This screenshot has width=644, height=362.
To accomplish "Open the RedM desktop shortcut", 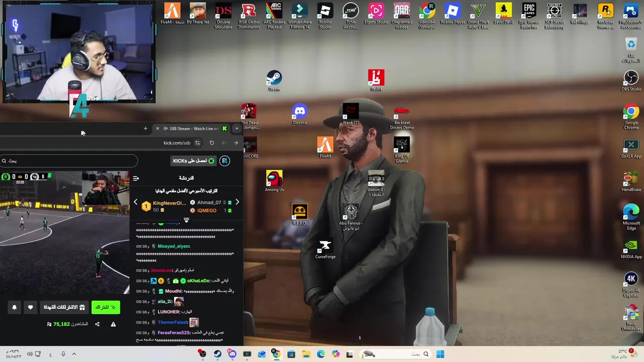I will point(376,80).
